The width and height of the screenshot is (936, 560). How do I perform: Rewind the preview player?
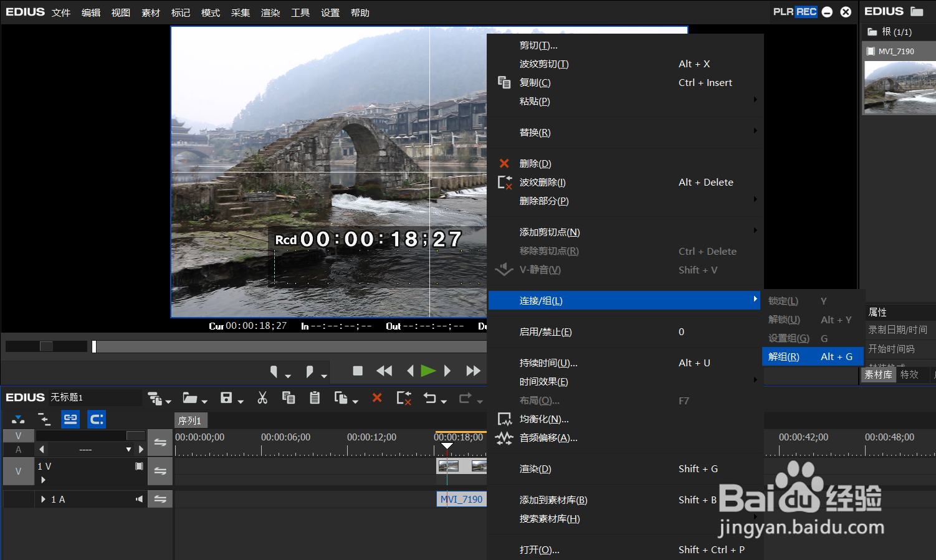tap(384, 371)
